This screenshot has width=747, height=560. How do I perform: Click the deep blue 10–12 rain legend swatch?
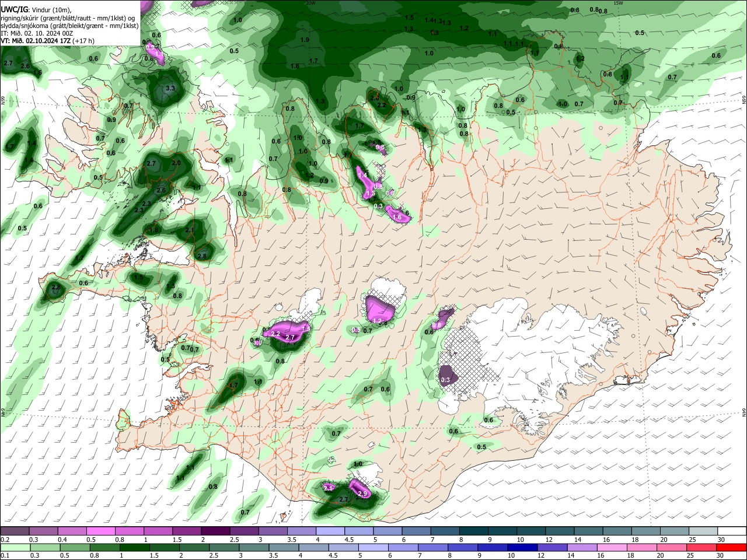(523, 547)
